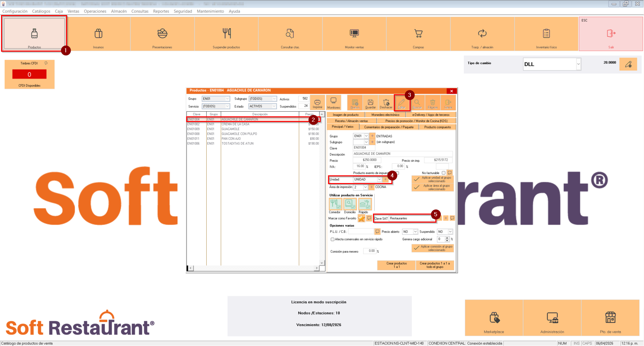Open Inventario físico tile
This screenshot has height=346, width=644.
coord(546,34)
